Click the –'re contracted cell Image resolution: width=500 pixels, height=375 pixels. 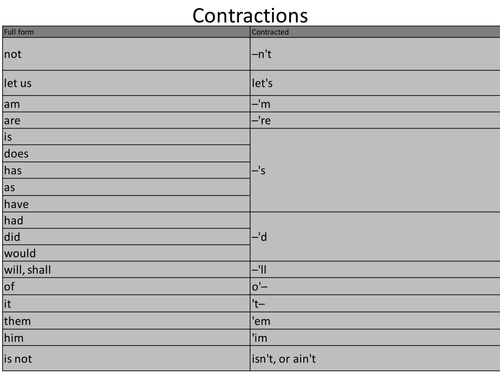(x=375, y=120)
